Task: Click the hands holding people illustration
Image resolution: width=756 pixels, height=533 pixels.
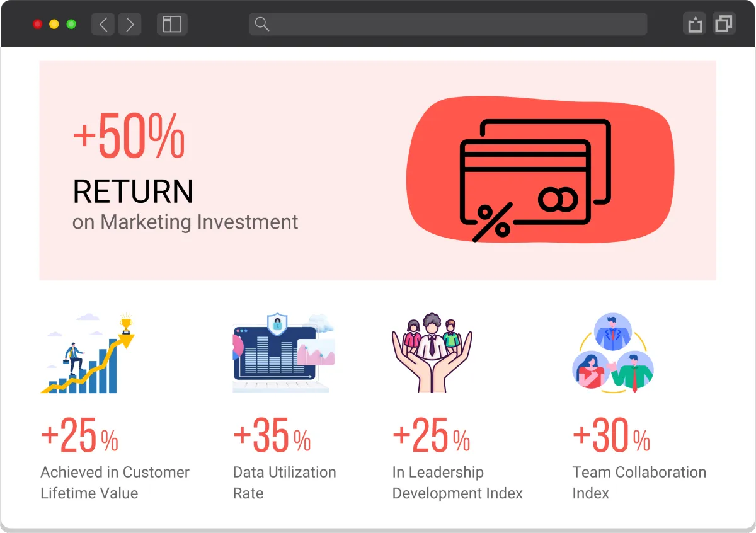Action: coord(432,353)
